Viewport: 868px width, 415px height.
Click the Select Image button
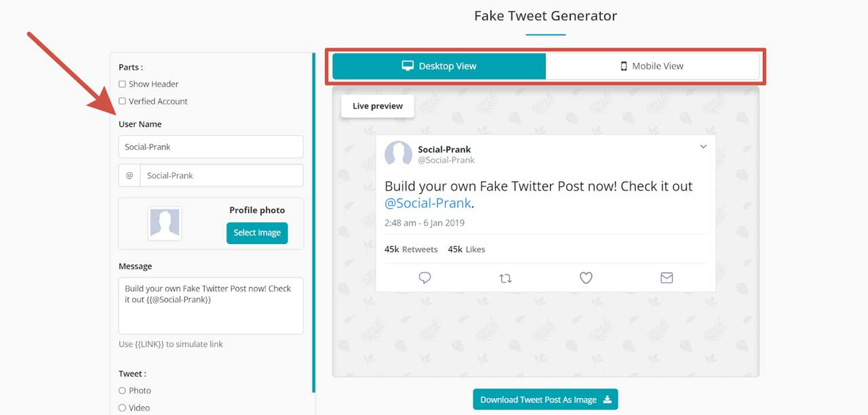(x=257, y=233)
